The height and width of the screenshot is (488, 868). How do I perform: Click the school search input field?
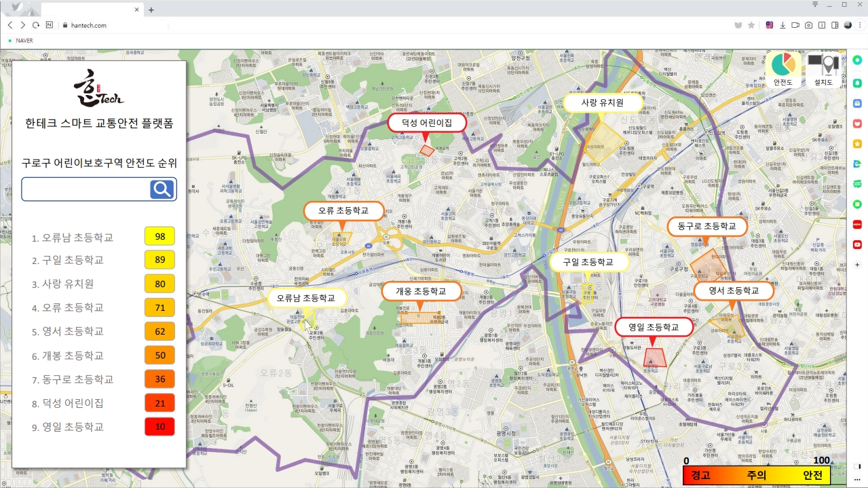pyautogui.click(x=86, y=189)
